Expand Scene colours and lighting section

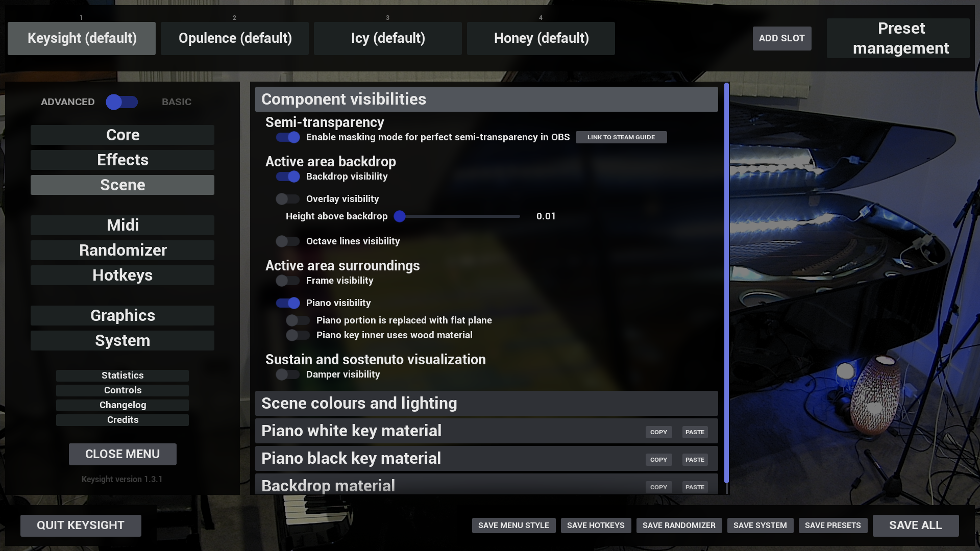(486, 404)
